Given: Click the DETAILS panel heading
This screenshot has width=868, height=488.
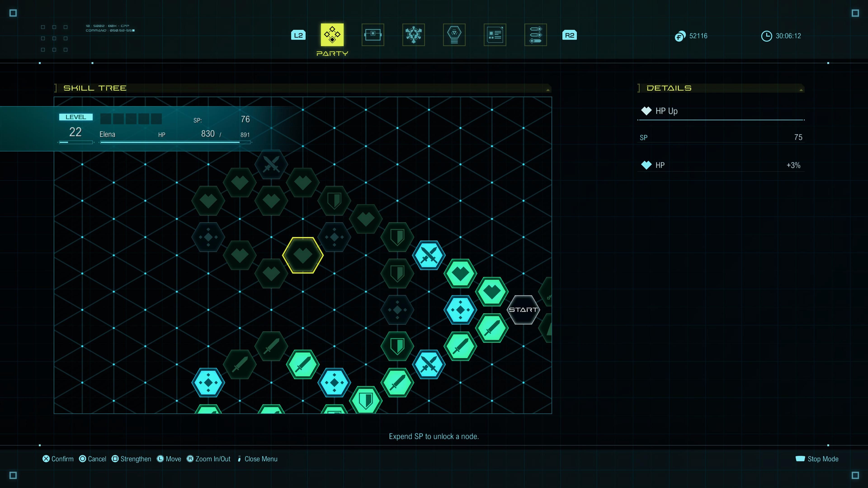Looking at the screenshot, I should (669, 88).
